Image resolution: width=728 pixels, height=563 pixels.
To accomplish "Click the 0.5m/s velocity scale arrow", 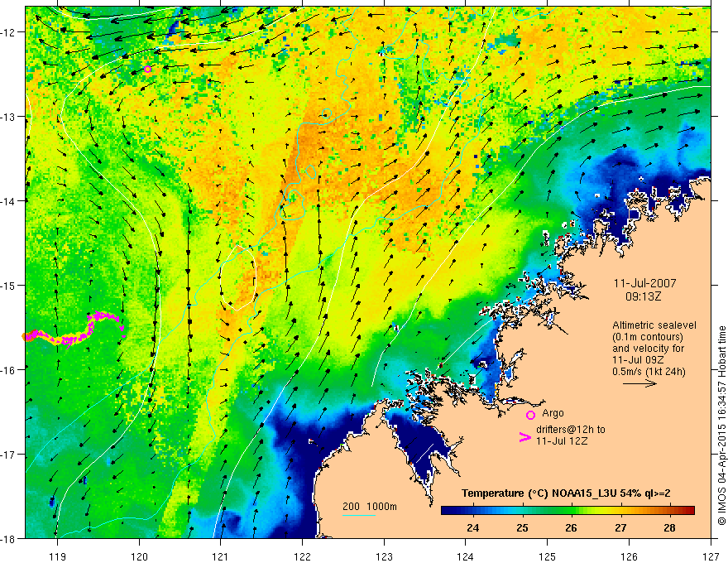I will coord(639,383).
